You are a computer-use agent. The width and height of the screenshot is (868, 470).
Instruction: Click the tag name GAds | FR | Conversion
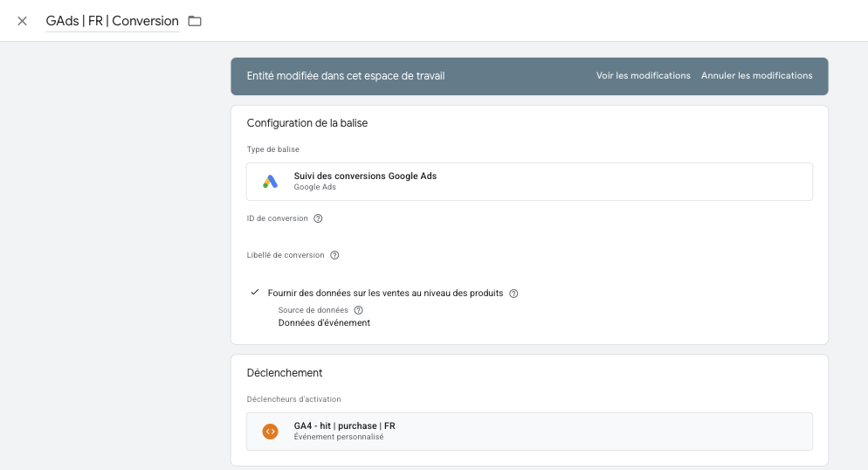point(112,21)
